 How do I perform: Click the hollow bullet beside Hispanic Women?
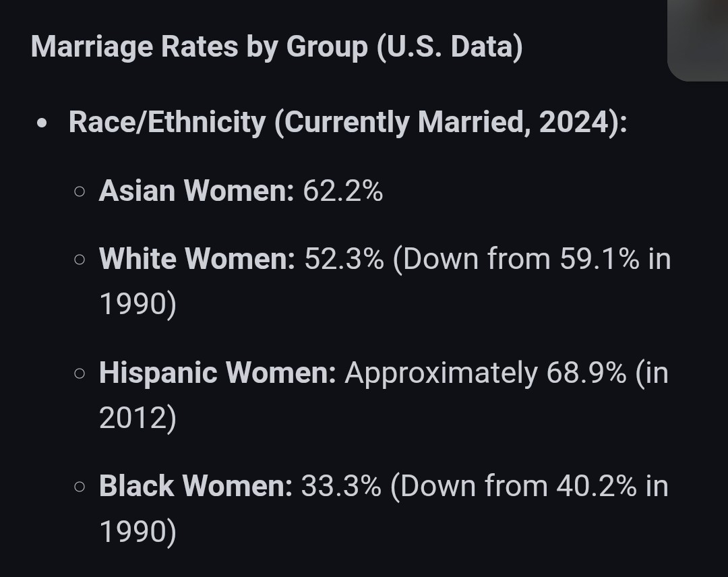(80, 373)
